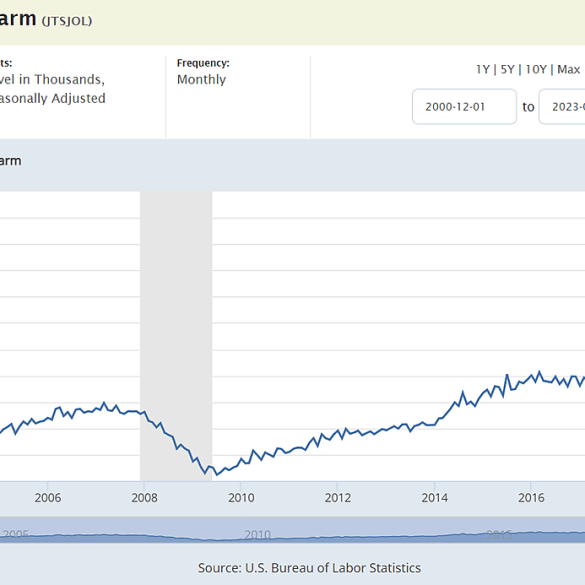The height and width of the screenshot is (585, 585).
Task: Click the 2012 label on the time axis
Action: (338, 498)
